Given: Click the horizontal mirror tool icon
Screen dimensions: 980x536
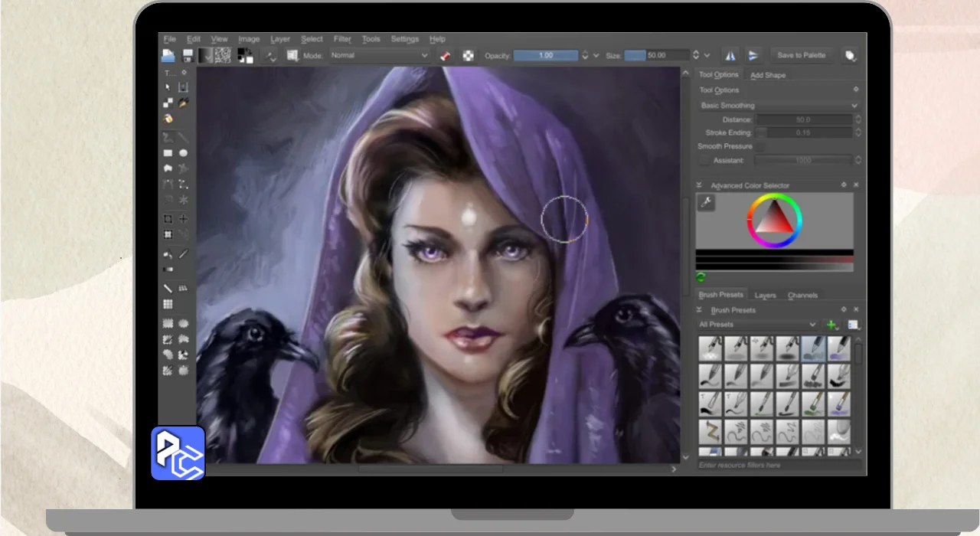Looking at the screenshot, I should [x=730, y=56].
